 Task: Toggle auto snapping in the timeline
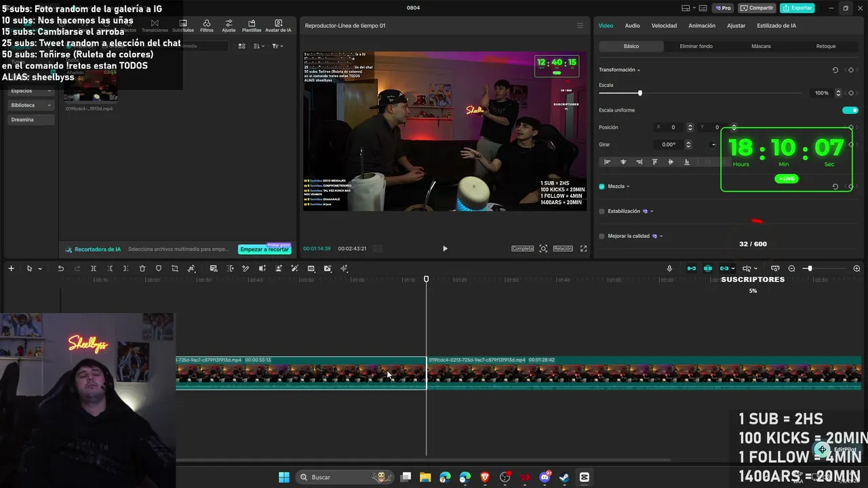[708, 268]
